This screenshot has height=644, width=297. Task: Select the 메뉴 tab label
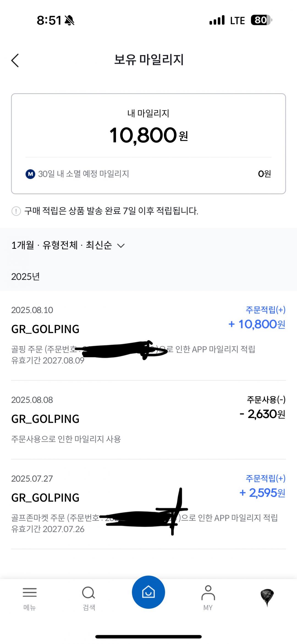click(30, 608)
